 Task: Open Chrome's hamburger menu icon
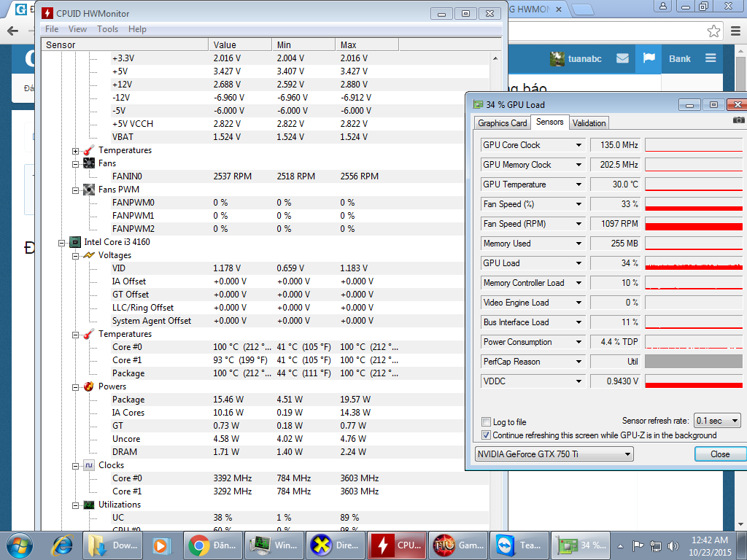[x=735, y=31]
